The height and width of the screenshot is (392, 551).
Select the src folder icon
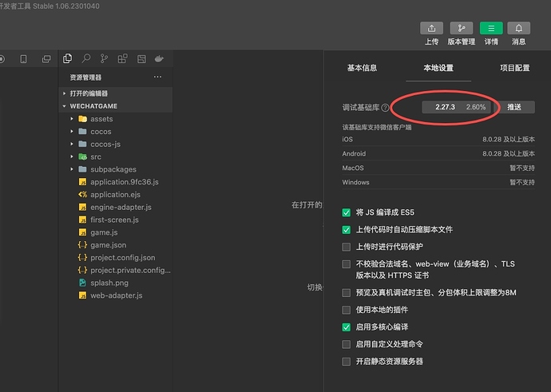coord(82,156)
